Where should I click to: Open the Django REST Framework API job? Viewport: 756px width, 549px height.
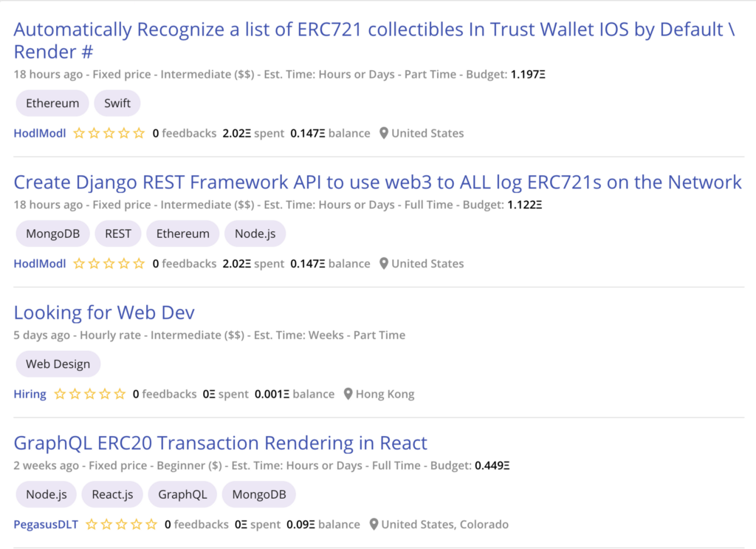coord(377,183)
